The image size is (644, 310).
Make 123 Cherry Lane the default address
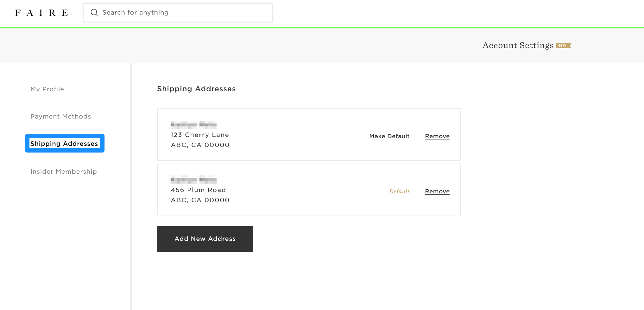click(389, 136)
